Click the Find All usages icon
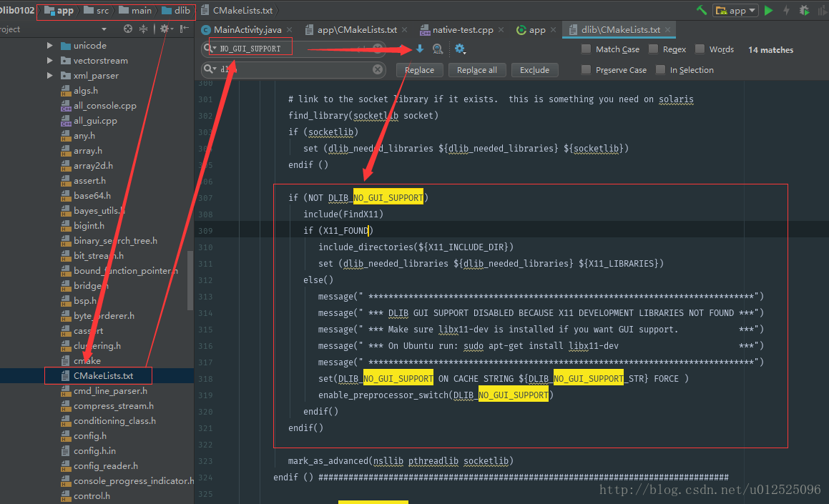 (437, 49)
